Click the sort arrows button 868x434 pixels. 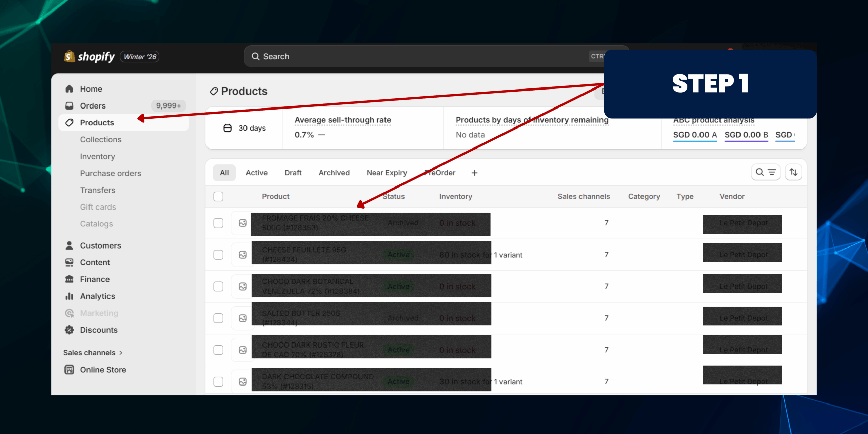(793, 172)
